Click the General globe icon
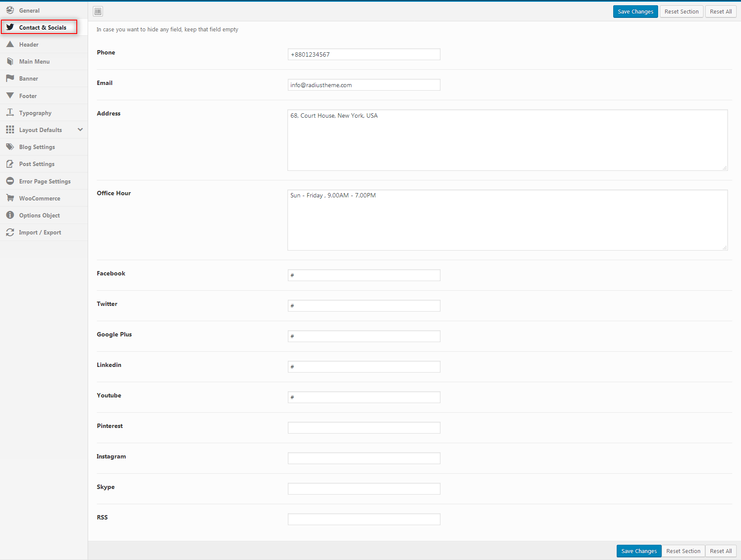Viewport: 741px width, 560px height. 10,10
